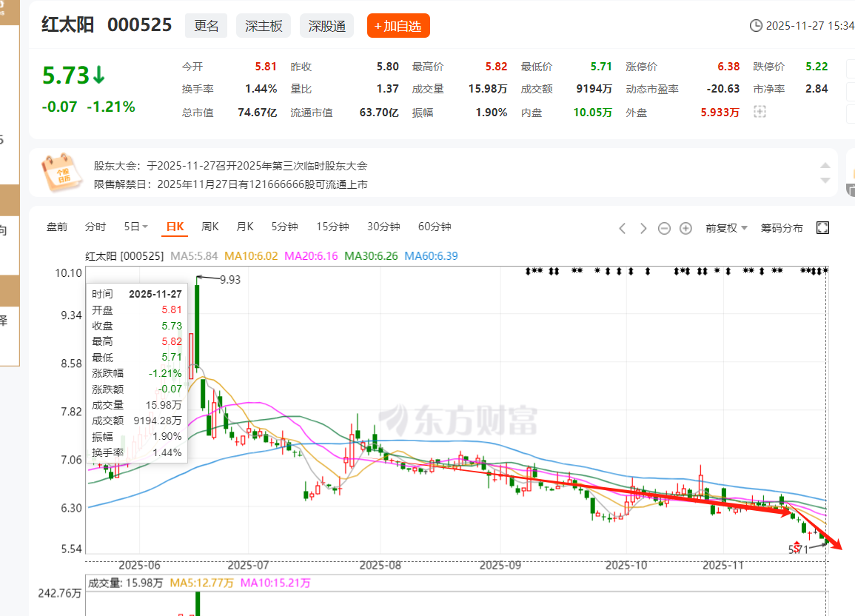Image resolution: width=855 pixels, height=616 pixels.
Task: Click the 2025-10 date axis label
Action: (x=626, y=566)
